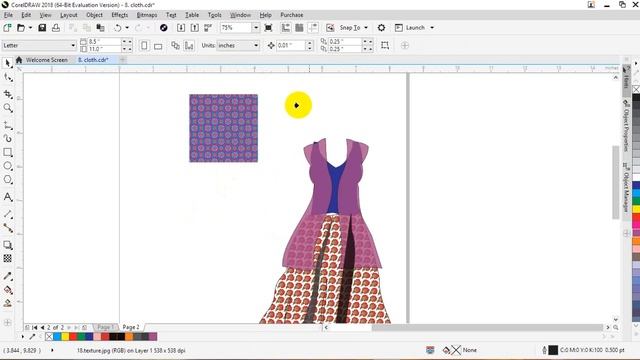Create a new document
Screen dimensions: 640x360
[x=7, y=28]
